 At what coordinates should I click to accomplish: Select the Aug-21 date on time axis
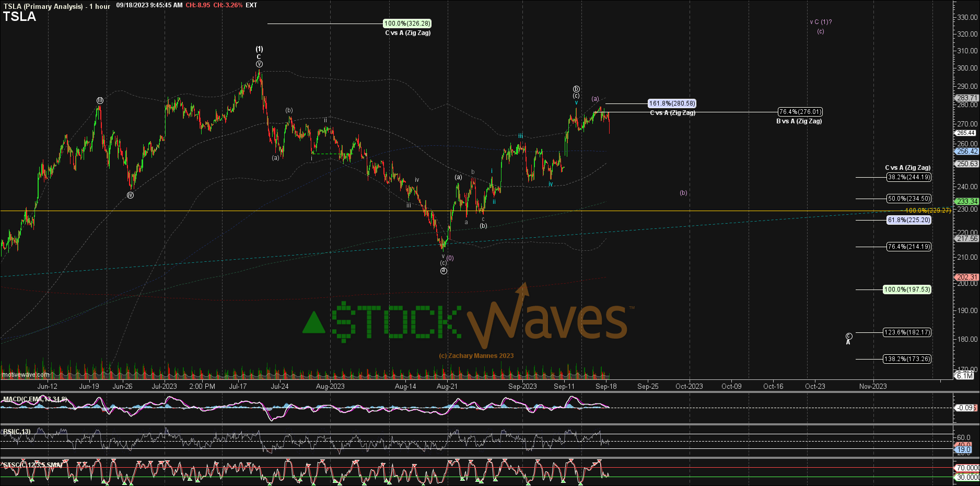(447, 387)
